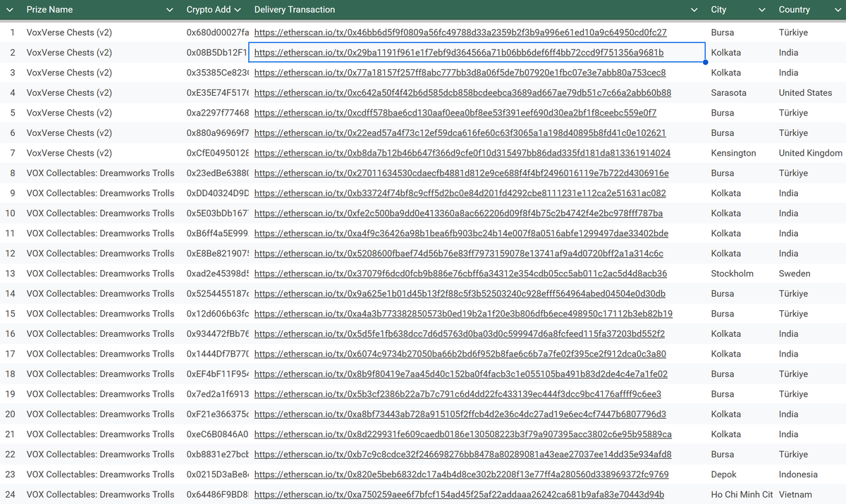Click row number 24
The width and height of the screenshot is (846, 504).
(x=11, y=494)
